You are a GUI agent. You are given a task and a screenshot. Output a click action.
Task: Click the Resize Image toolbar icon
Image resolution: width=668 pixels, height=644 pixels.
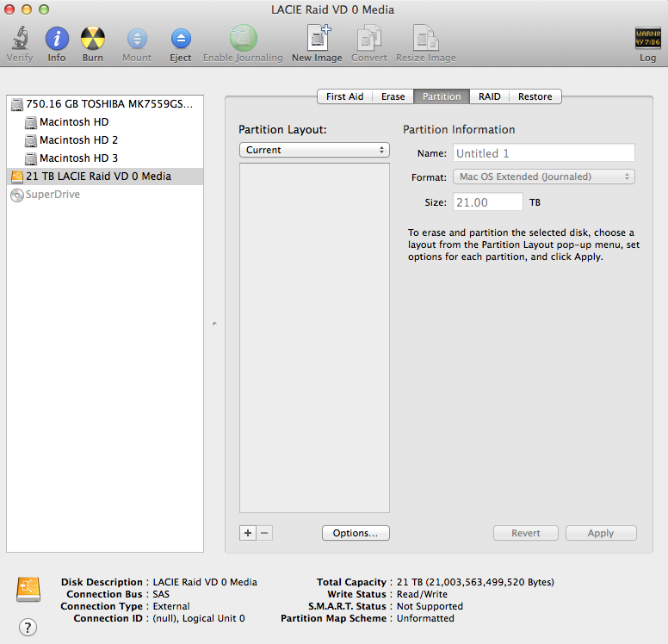point(425,38)
